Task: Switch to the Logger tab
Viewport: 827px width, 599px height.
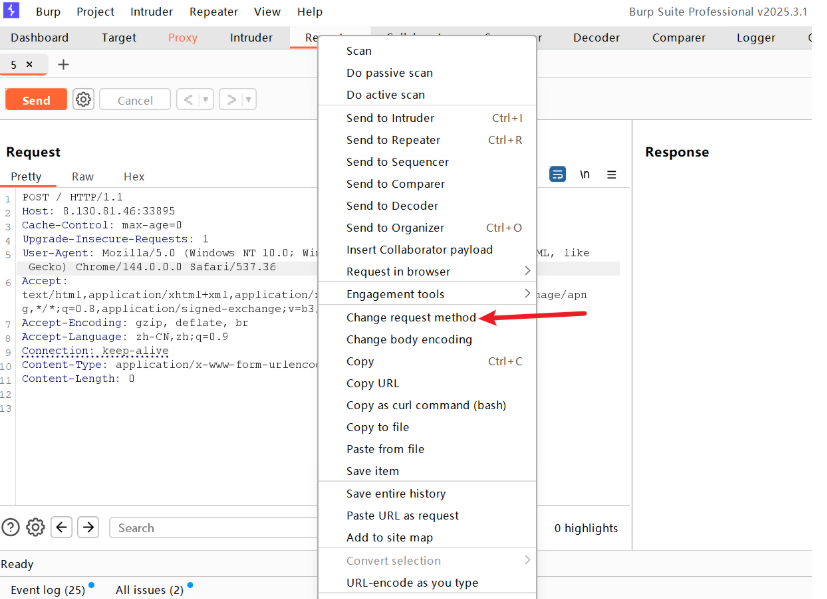Action: point(756,37)
